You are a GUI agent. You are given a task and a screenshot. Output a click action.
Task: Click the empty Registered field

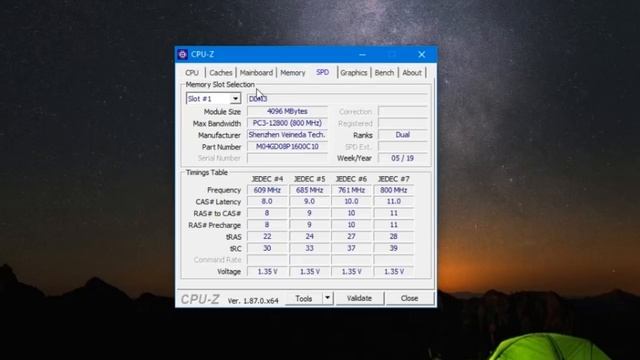402,123
